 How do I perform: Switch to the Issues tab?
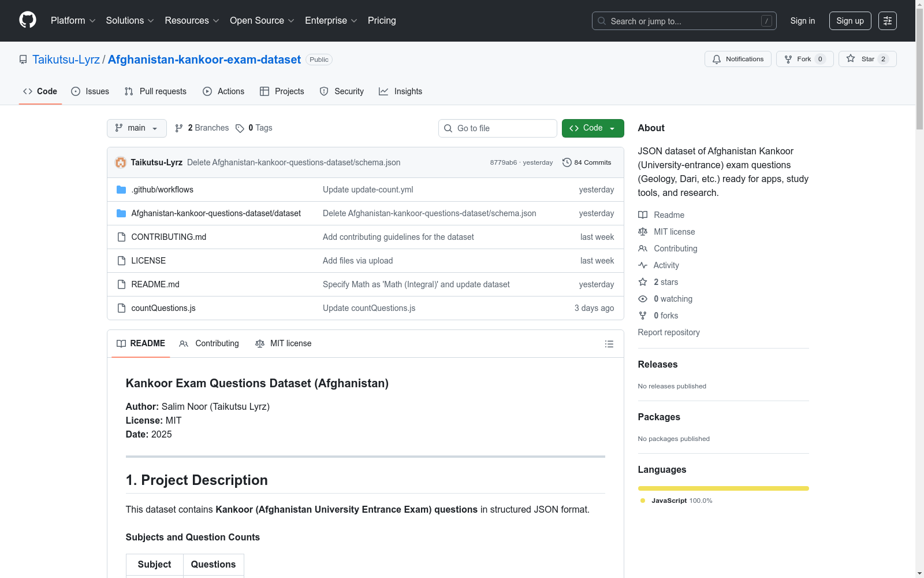[90, 91]
